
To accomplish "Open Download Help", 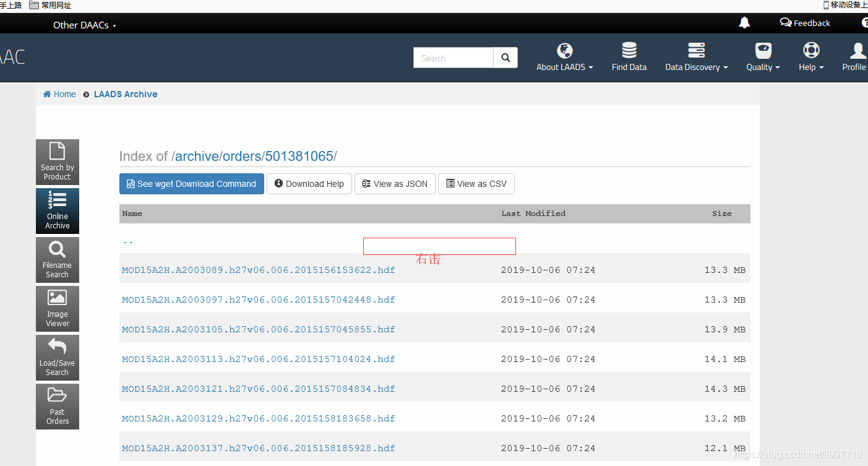I will coord(309,184).
